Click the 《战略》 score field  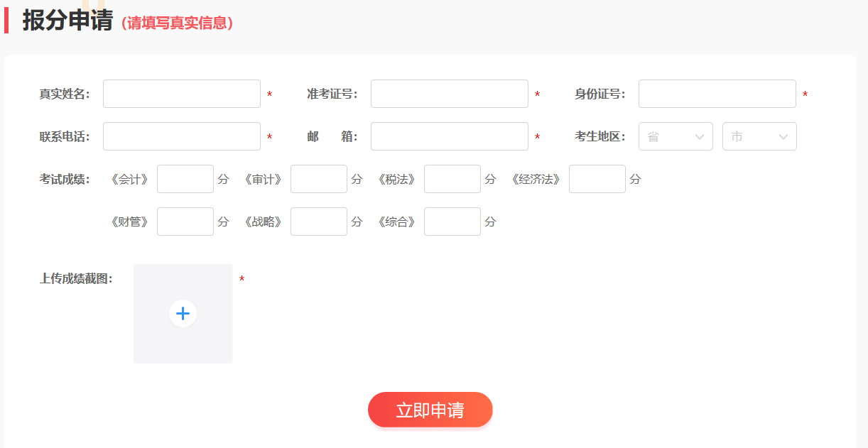pos(319,222)
